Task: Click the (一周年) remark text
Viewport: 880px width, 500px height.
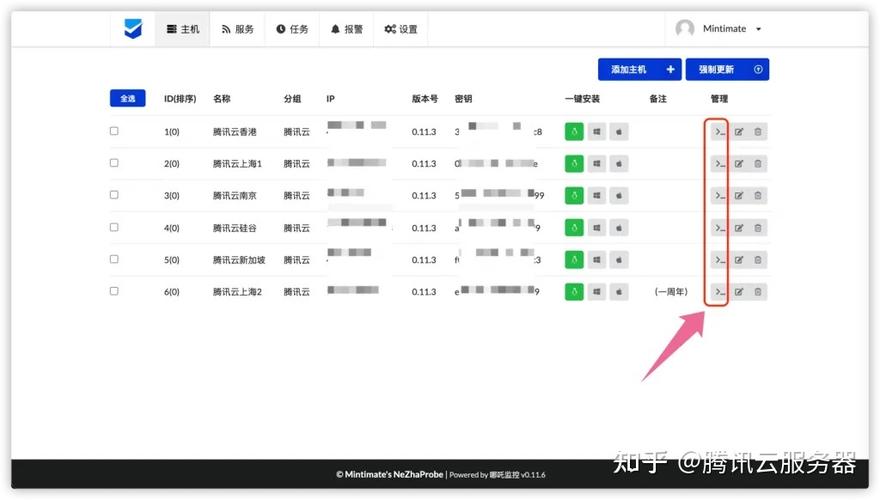Action: click(x=671, y=292)
